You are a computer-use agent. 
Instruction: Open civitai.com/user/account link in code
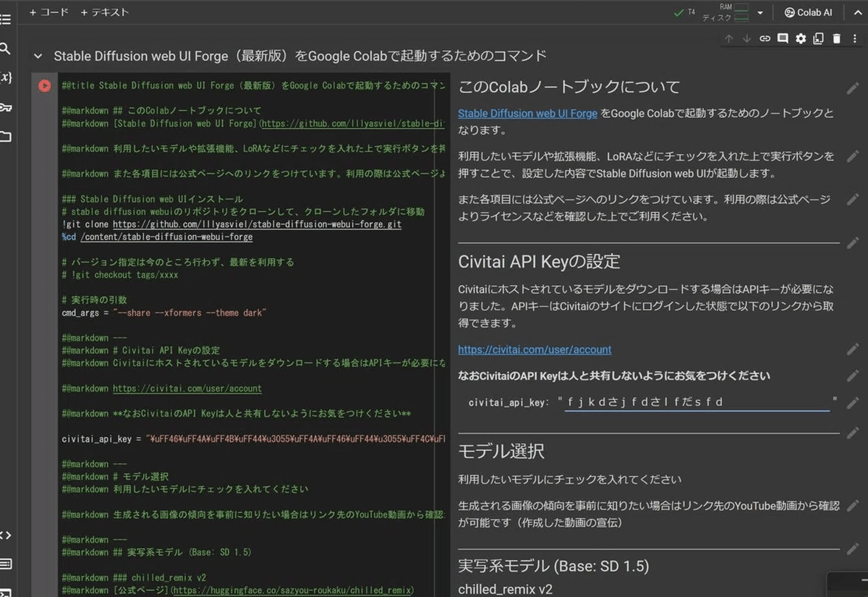(x=187, y=389)
